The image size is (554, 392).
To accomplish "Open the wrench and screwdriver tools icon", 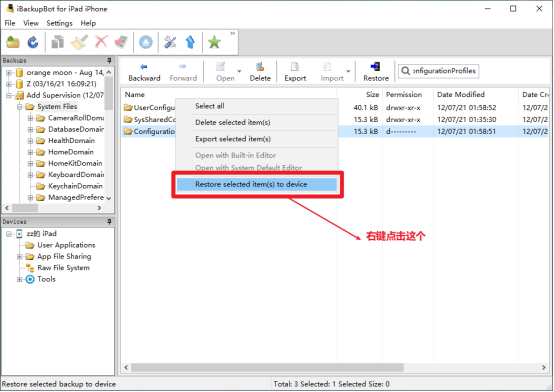I will pyautogui.click(x=170, y=42).
